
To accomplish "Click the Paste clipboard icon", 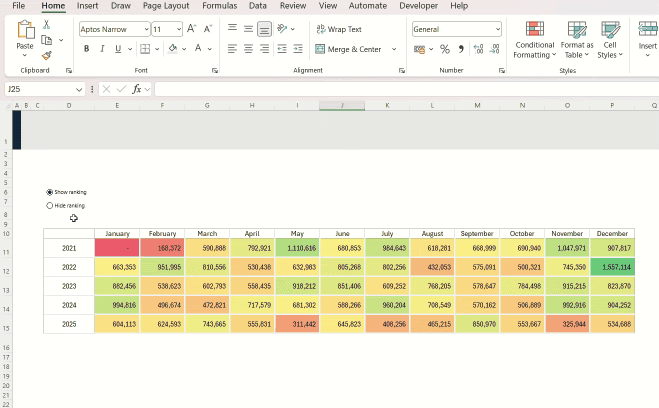I will (x=25, y=29).
